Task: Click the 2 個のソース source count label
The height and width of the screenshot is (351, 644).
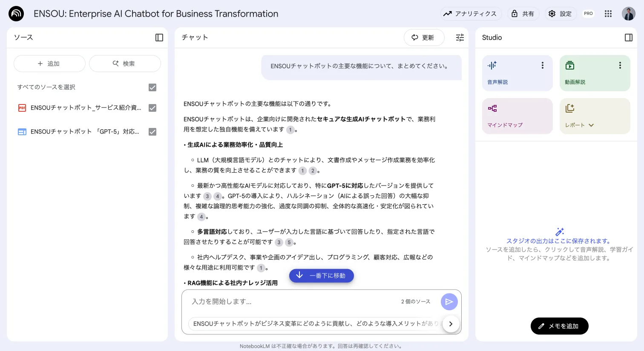Action: point(416,302)
